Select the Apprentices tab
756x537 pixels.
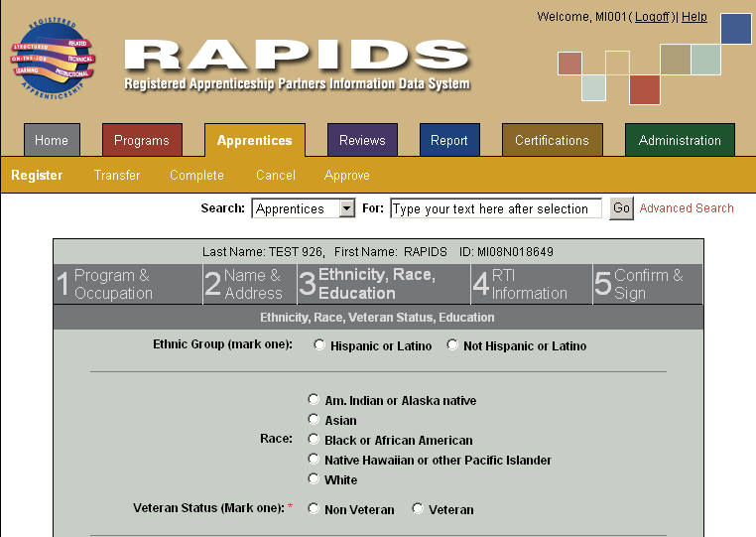[x=255, y=140]
